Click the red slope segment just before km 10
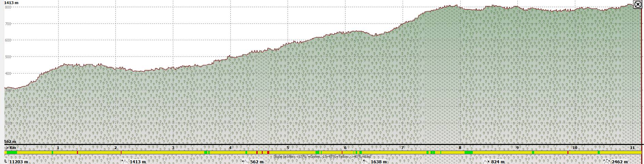644x164 pixels. [568, 152]
